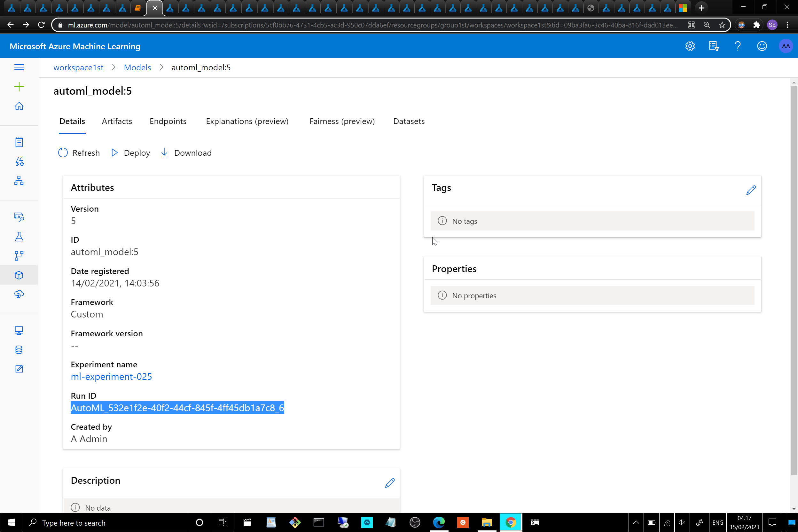Open Pipelines sidebar icon

coord(19,255)
